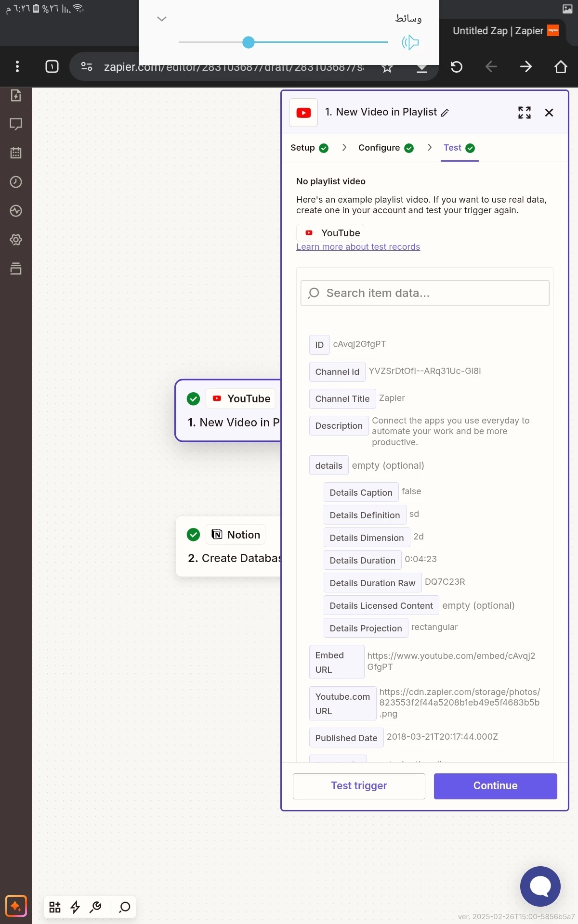Click the Continue button

[495, 786]
